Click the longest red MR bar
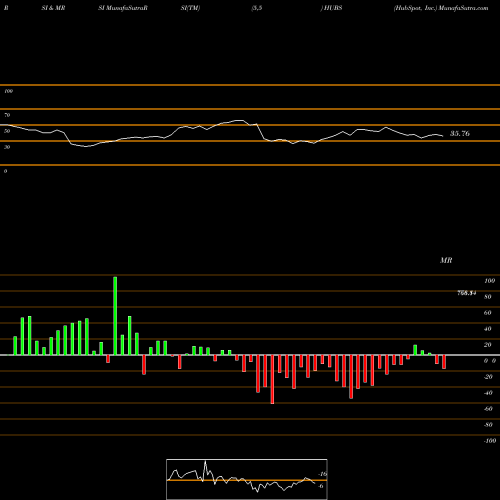The height and width of the screenshot is (500, 500). pos(272,379)
